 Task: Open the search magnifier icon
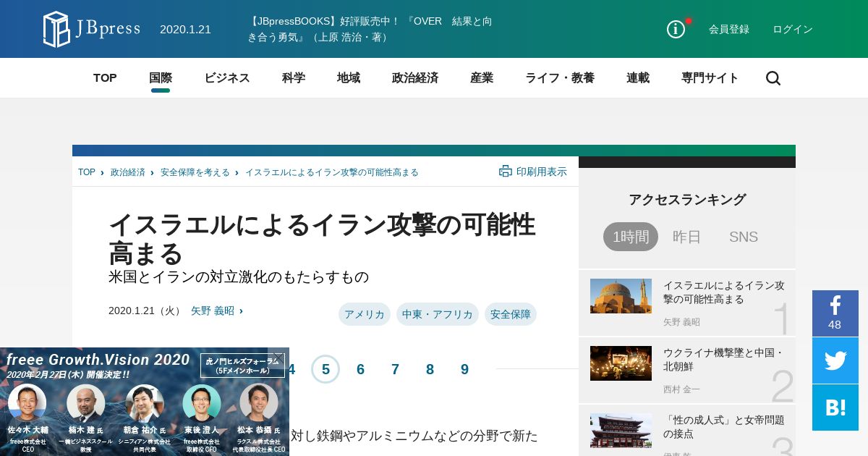[773, 78]
